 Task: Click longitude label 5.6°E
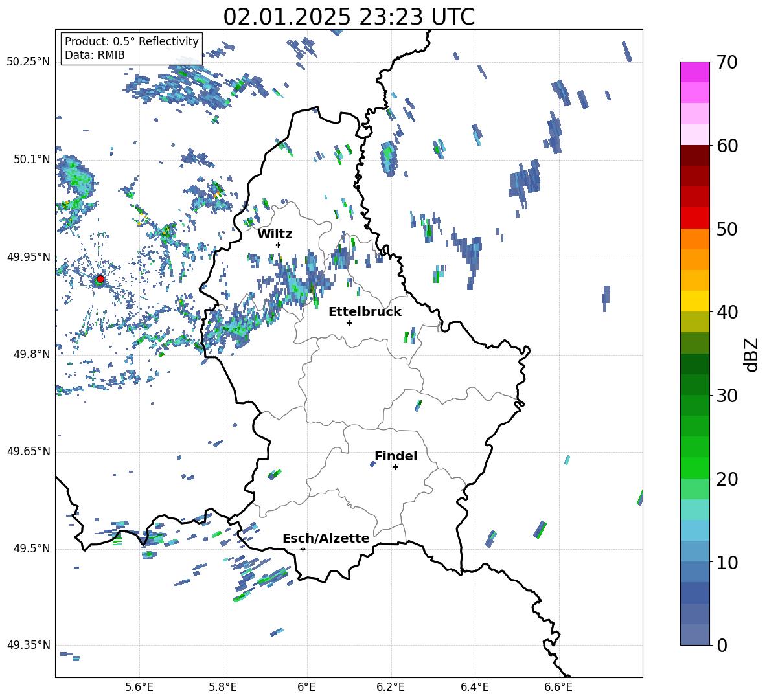click(x=139, y=687)
